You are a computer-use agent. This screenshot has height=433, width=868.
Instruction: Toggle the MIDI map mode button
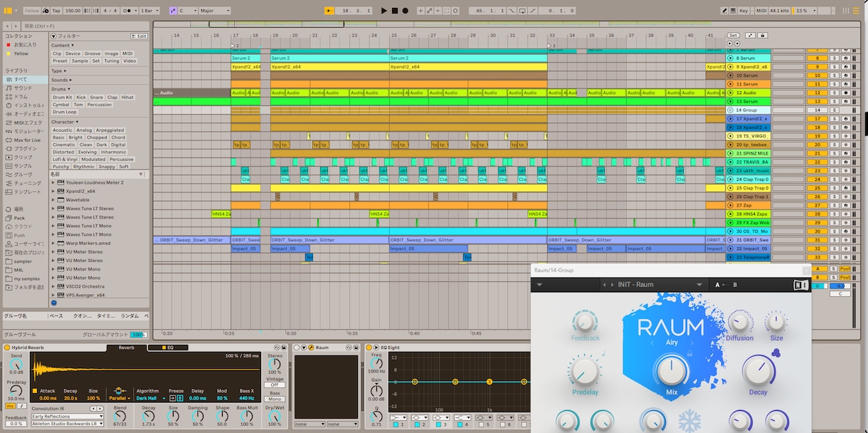(x=761, y=11)
